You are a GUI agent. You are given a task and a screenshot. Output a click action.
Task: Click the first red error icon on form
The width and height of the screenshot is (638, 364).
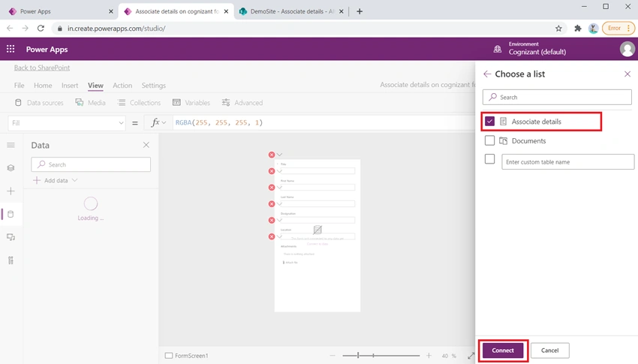pos(272,155)
